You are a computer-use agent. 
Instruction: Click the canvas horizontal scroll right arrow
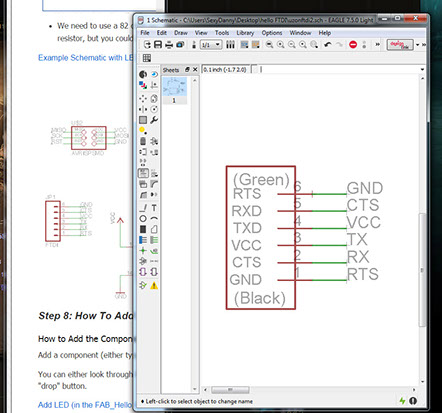pyautogui.click(x=414, y=389)
